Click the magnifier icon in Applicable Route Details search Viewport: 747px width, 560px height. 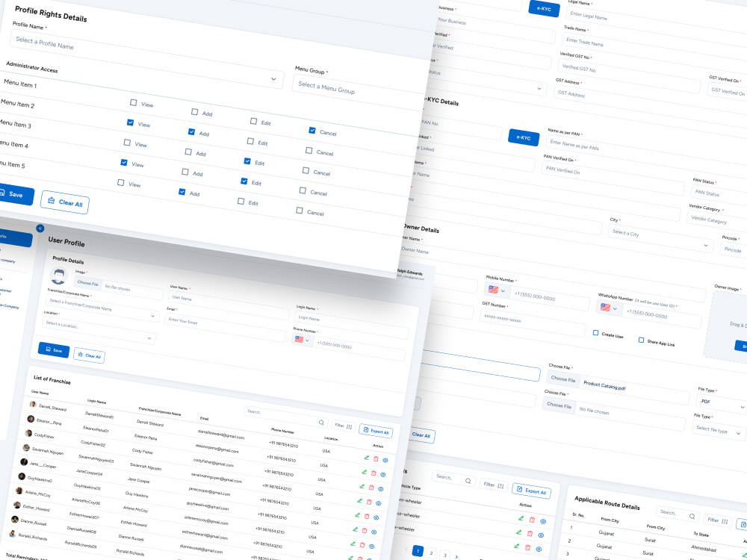point(692,516)
